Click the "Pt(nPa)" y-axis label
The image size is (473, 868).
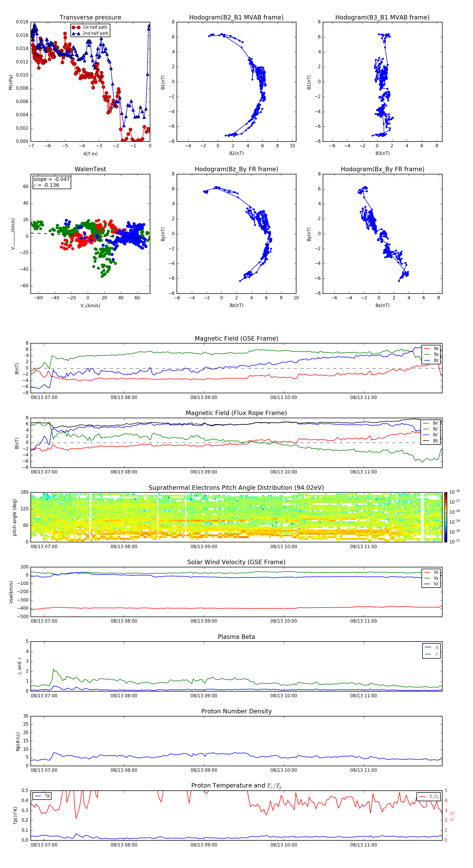click(11, 82)
